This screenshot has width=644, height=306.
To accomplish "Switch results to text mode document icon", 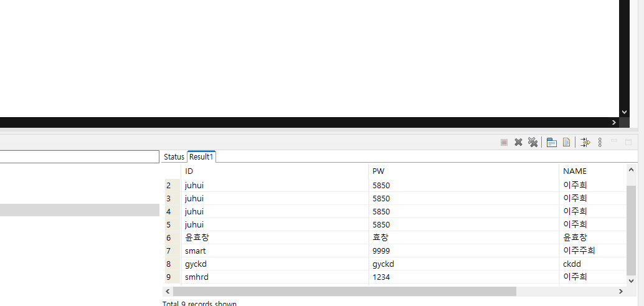I will pyautogui.click(x=566, y=143).
